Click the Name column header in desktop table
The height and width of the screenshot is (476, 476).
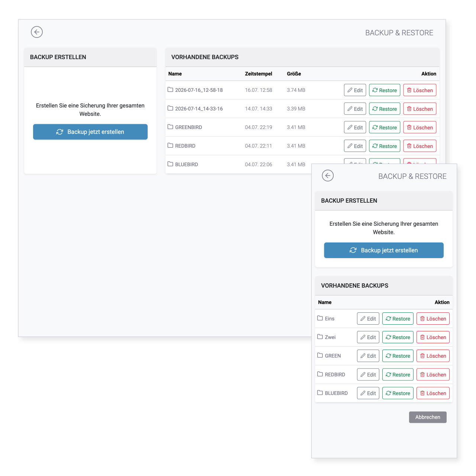click(x=175, y=74)
